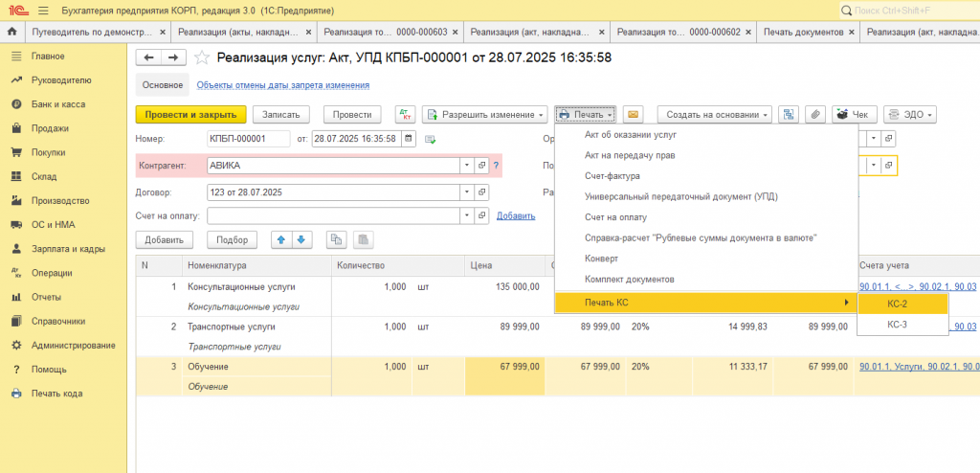Go back with the left arrow
This screenshot has width=980, height=473.
click(148, 57)
